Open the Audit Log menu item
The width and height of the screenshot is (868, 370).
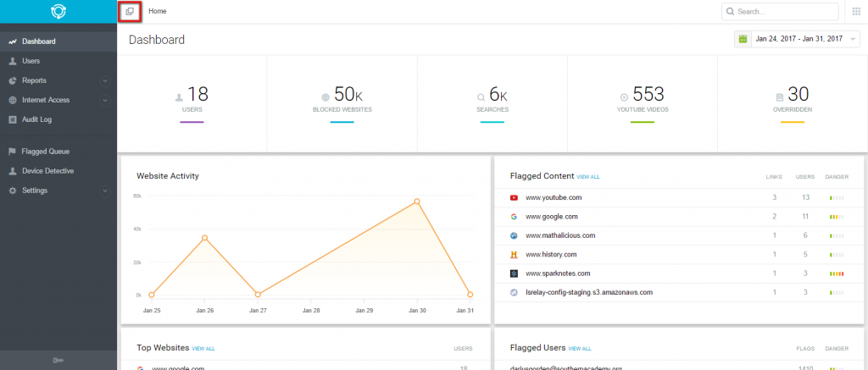tap(58, 120)
